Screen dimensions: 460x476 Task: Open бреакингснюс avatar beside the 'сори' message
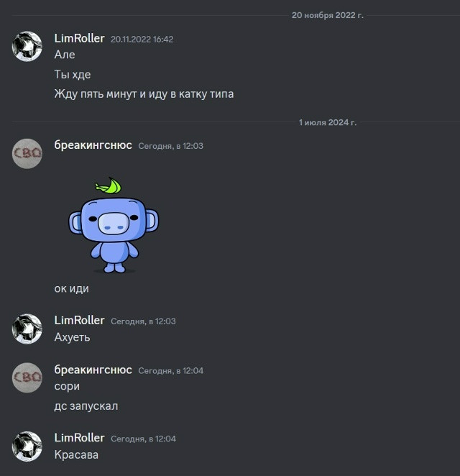tap(27, 377)
